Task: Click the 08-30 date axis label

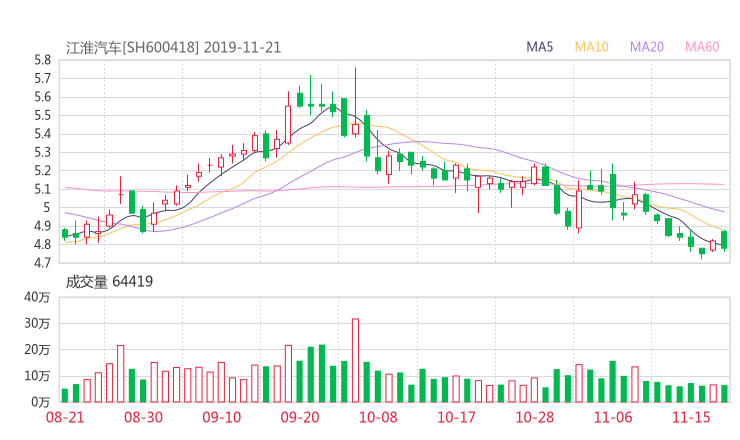Action: [143, 417]
